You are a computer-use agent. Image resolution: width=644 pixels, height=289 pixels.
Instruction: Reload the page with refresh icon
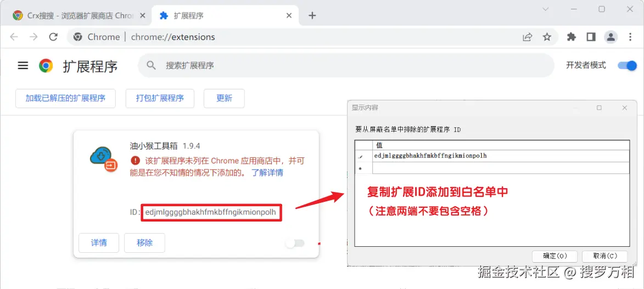53,37
